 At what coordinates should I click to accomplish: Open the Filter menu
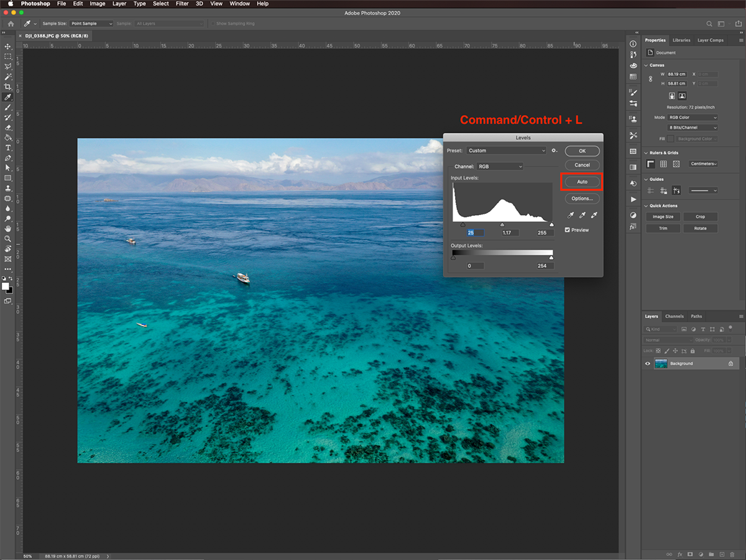[182, 4]
